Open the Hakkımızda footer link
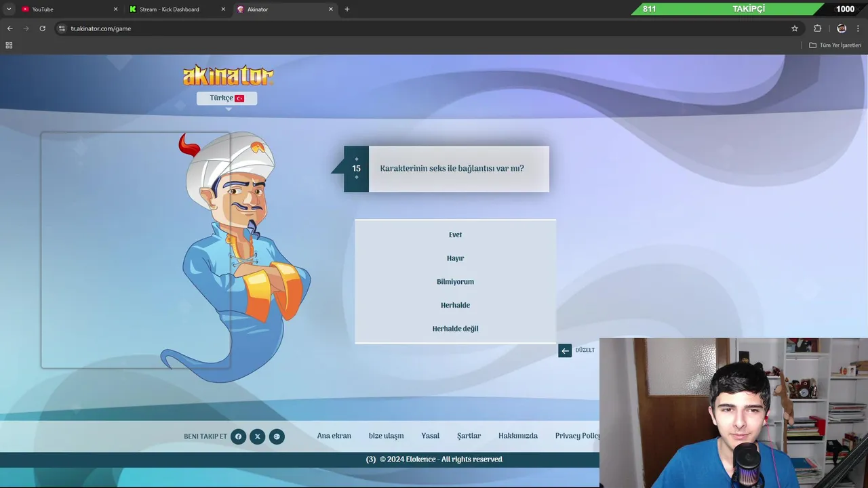Viewport: 868px width, 488px height. point(518,436)
